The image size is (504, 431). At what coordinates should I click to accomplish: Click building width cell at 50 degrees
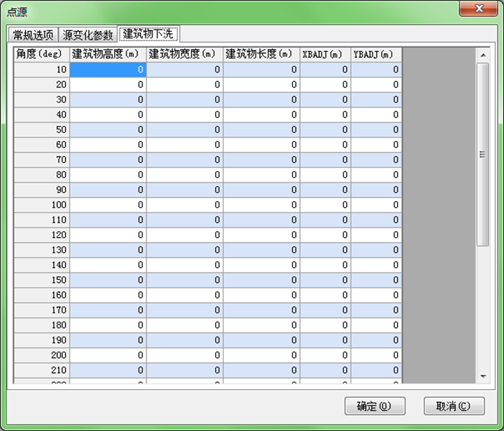tap(184, 129)
